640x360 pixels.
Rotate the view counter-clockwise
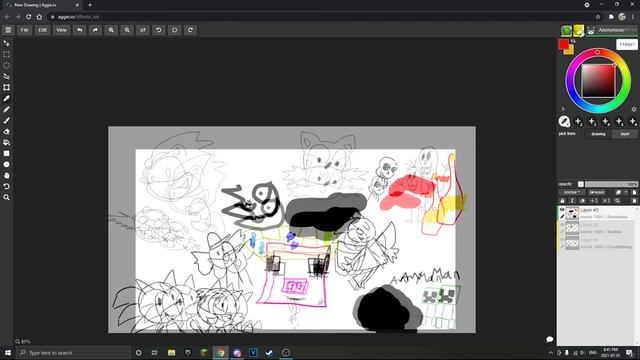coord(159,30)
